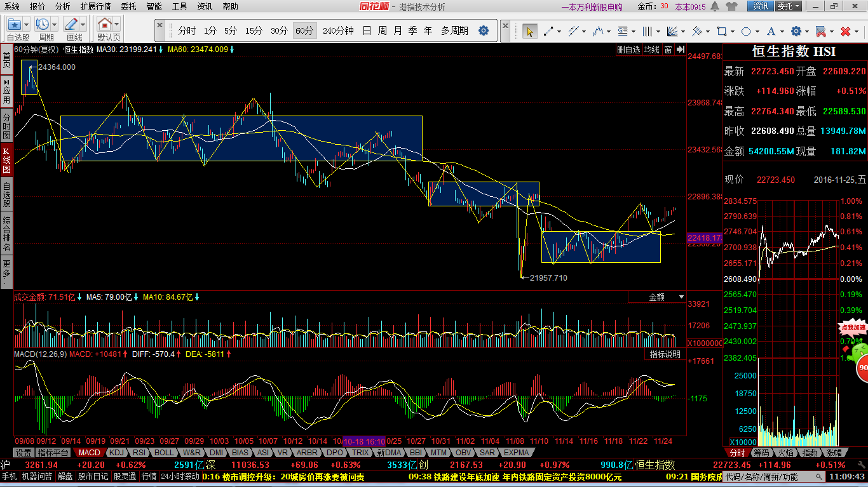The height and width of the screenshot is (487, 868).
Task: Expand the line segment tool dropdown arrow
Action: coord(558,31)
